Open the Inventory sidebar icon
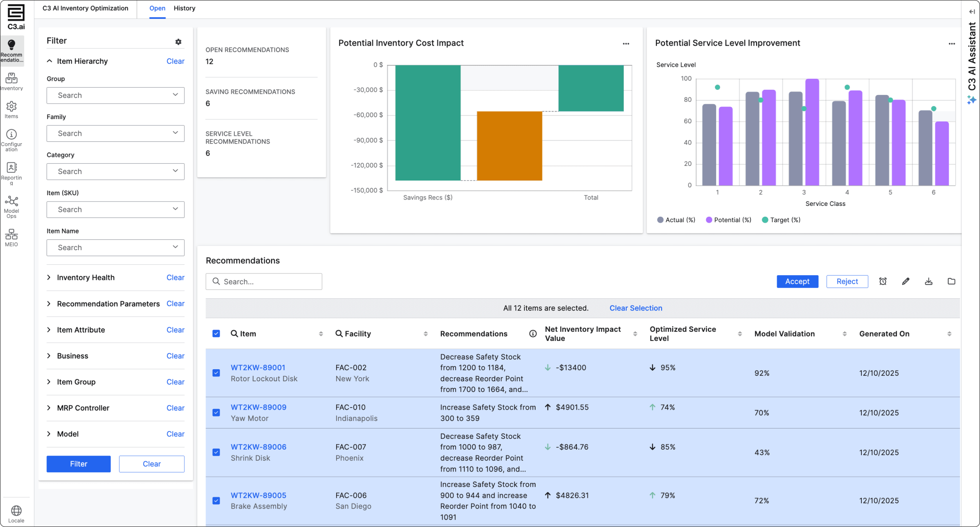 [12, 78]
